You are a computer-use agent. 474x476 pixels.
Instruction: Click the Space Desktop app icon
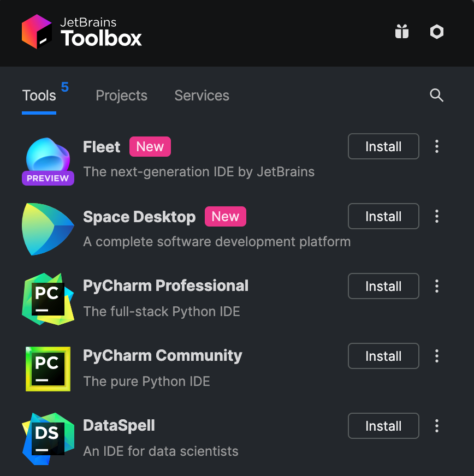[x=48, y=229]
